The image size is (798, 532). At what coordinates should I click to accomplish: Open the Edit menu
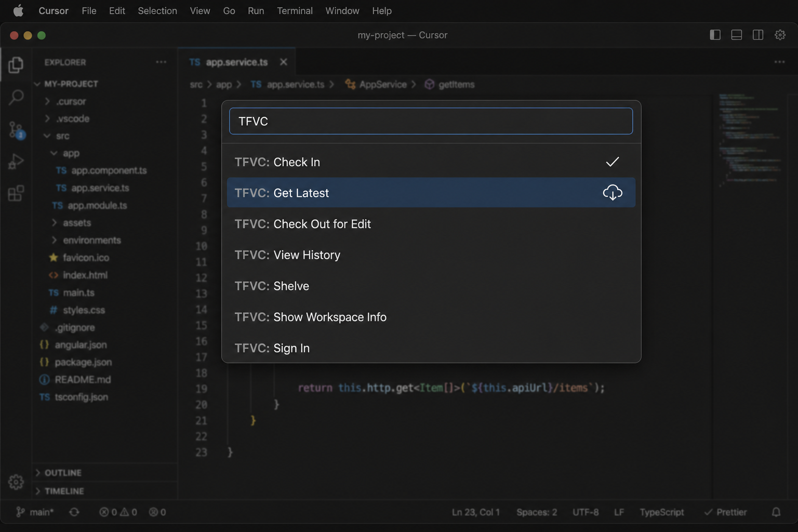(x=117, y=10)
